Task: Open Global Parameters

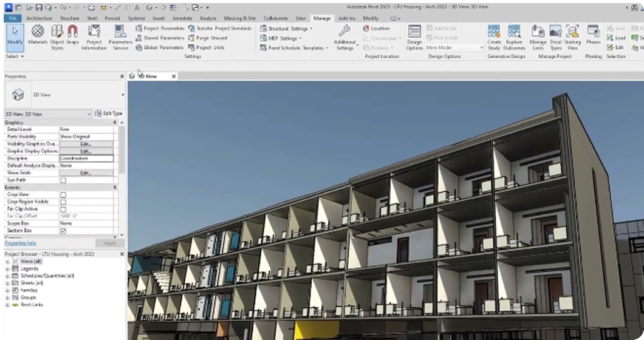Action: pos(160,47)
